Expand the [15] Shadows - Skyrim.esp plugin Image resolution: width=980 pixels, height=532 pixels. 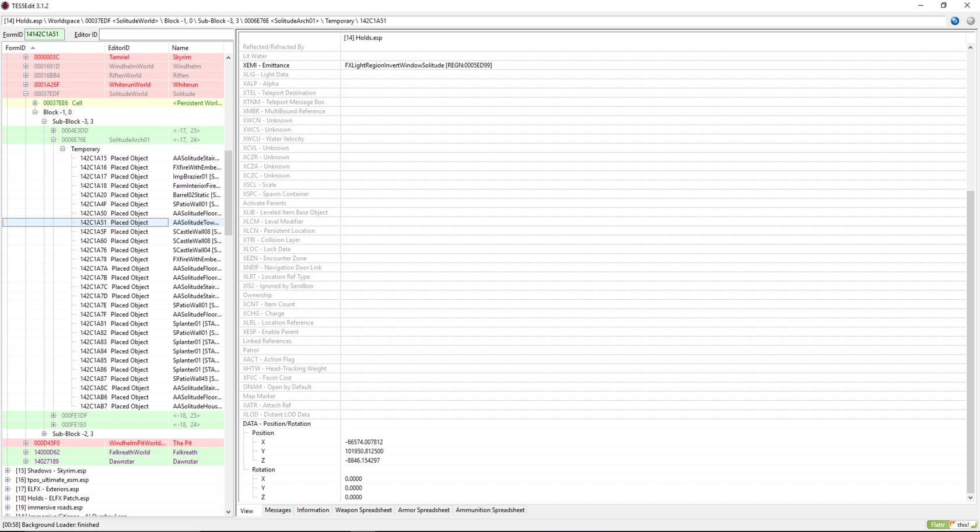pos(8,471)
